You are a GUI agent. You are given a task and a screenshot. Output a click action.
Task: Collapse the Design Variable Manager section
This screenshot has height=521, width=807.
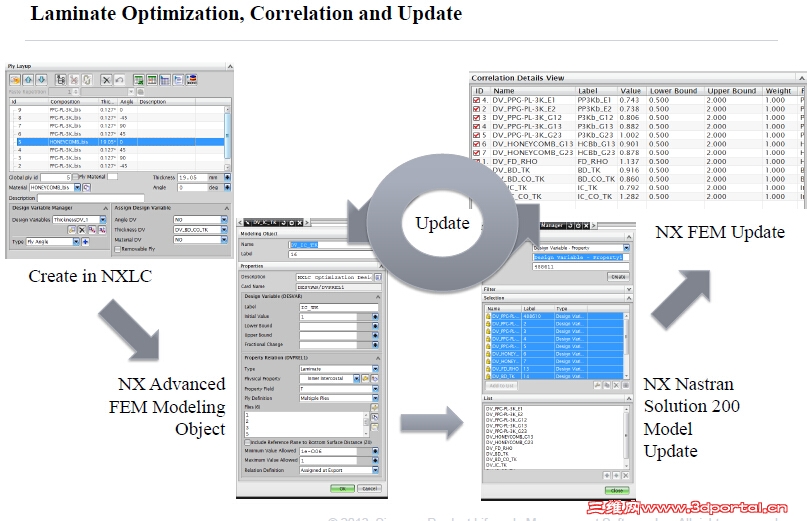click(106, 208)
